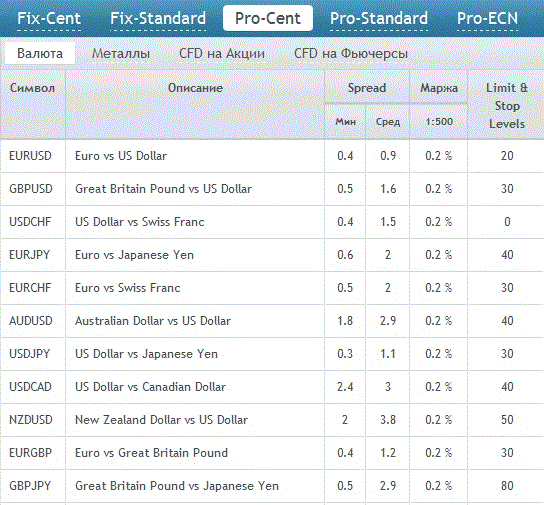Switch to the Fix-Cent account tab
The height and width of the screenshot is (505, 544).
[x=49, y=18]
